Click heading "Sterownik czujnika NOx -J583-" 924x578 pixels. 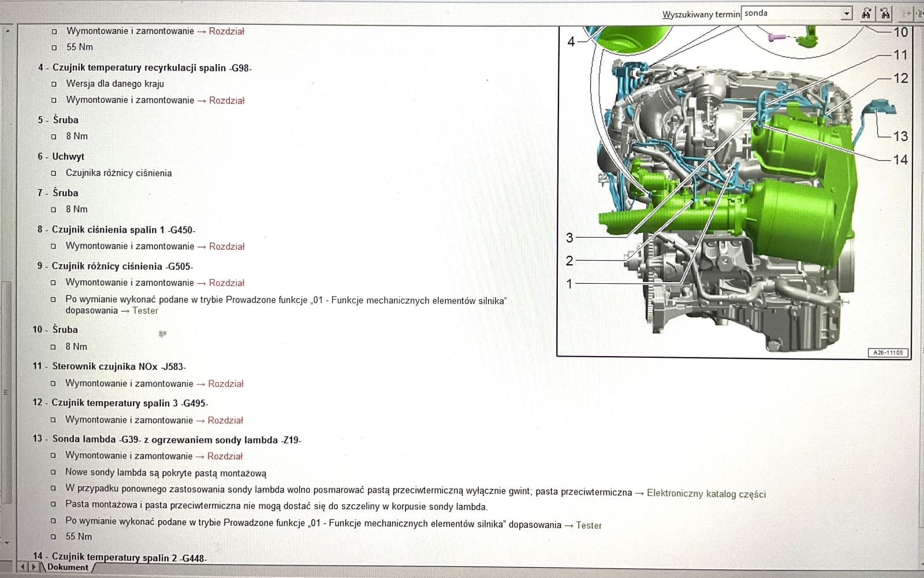(x=119, y=366)
